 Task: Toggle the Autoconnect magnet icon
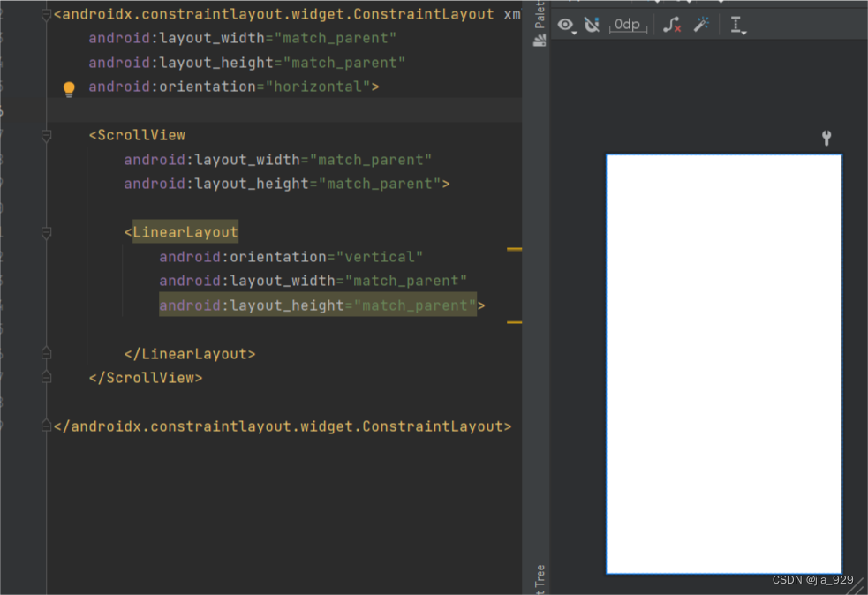592,25
